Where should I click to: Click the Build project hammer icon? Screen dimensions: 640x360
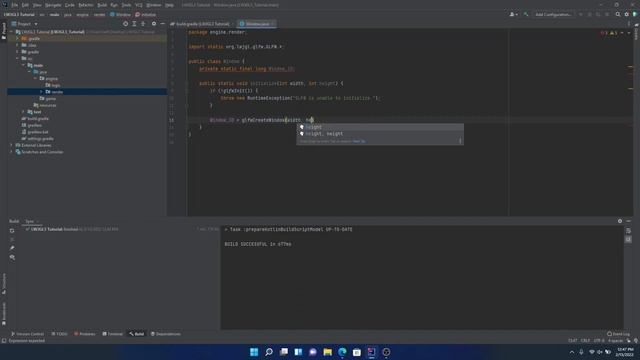click(x=526, y=14)
